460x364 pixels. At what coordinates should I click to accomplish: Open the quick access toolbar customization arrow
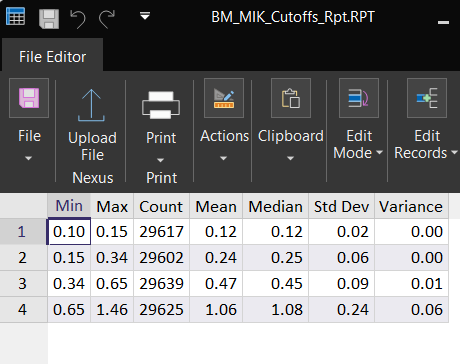coord(145,16)
